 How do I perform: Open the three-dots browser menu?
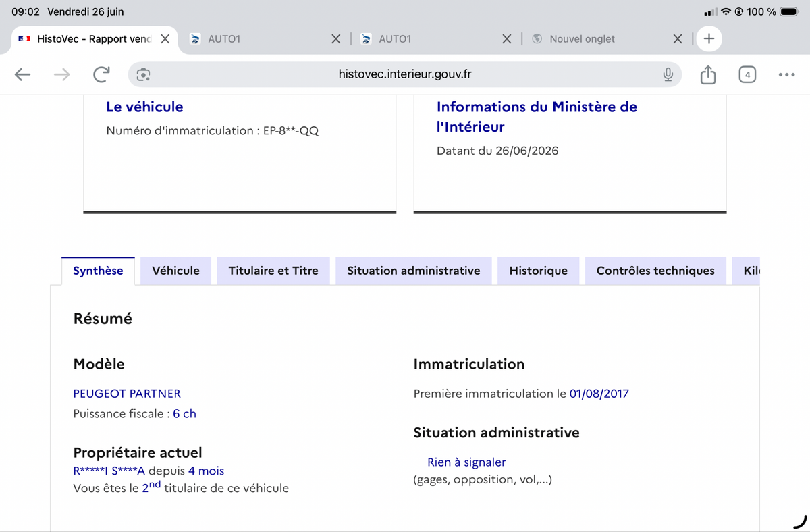pos(786,74)
